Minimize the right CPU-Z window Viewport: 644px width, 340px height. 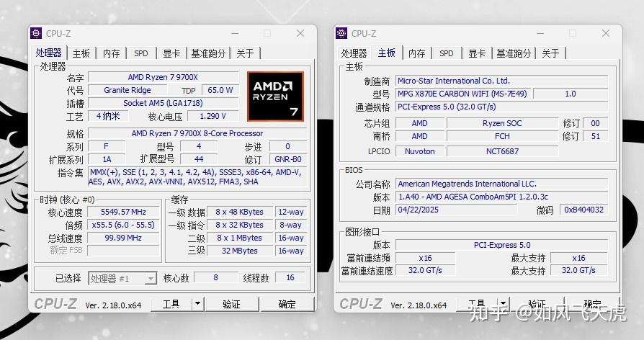coord(540,33)
